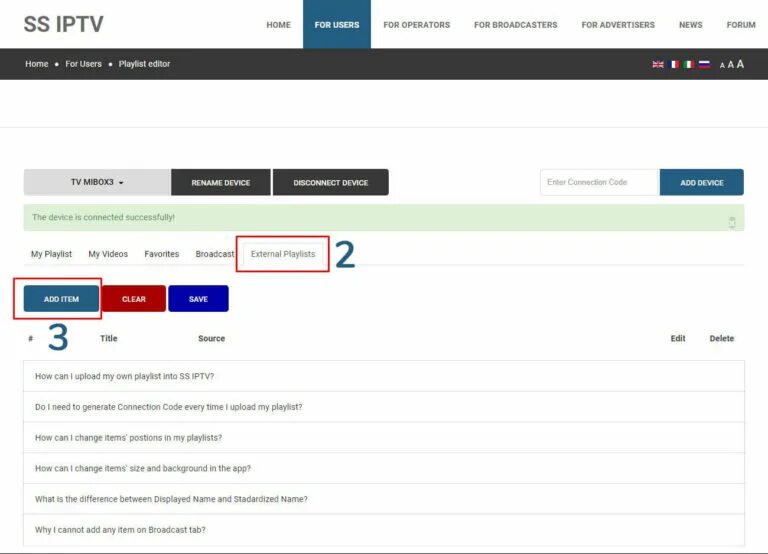Click the Add Device button

coord(701,182)
